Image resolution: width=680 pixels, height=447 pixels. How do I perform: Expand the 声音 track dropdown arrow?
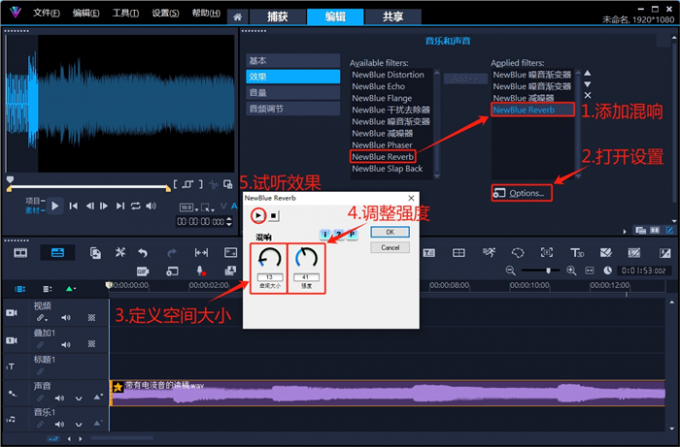[78, 398]
